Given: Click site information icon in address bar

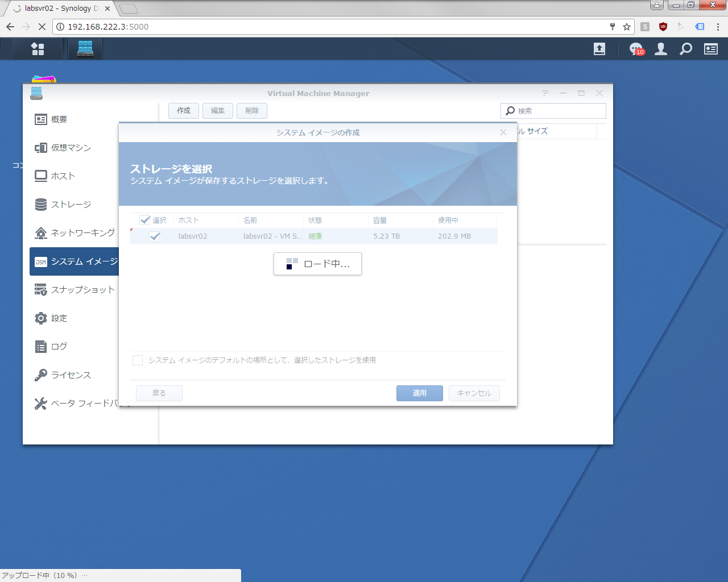Looking at the screenshot, I should [60, 27].
